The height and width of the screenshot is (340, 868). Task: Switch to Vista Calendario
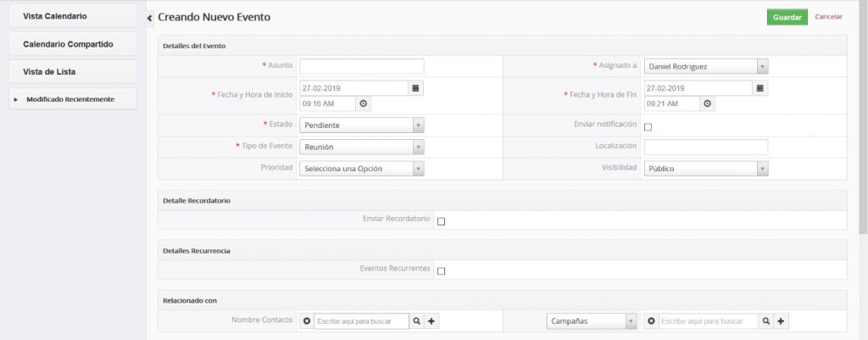click(72, 16)
